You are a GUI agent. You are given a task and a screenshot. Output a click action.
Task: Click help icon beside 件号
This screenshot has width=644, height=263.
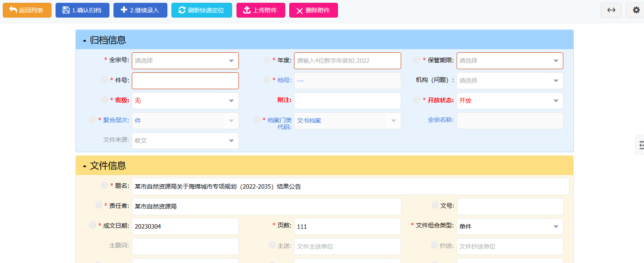[105, 80]
